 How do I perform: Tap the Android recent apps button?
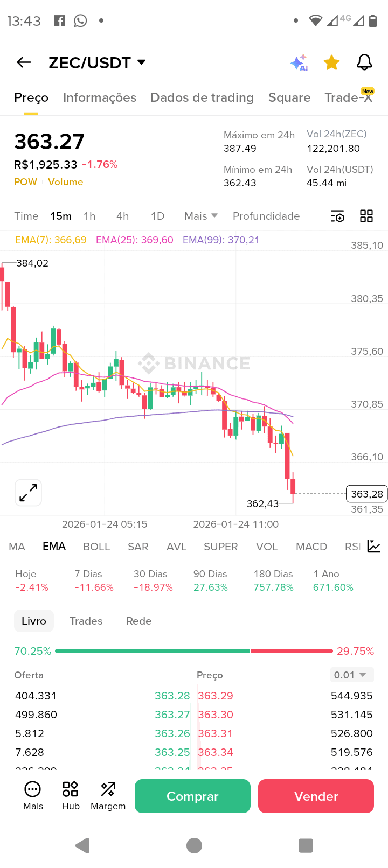(306, 845)
